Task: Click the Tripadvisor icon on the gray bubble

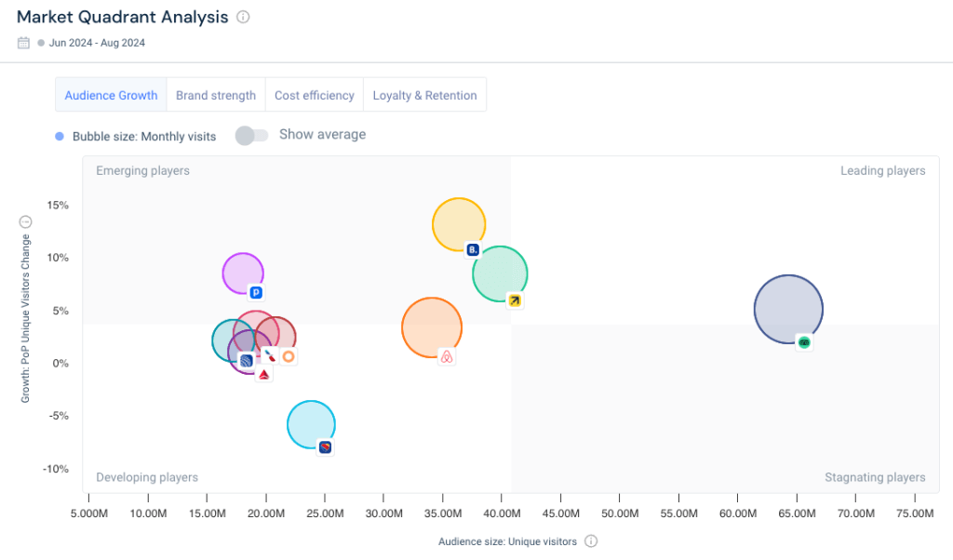Action: tap(802, 341)
